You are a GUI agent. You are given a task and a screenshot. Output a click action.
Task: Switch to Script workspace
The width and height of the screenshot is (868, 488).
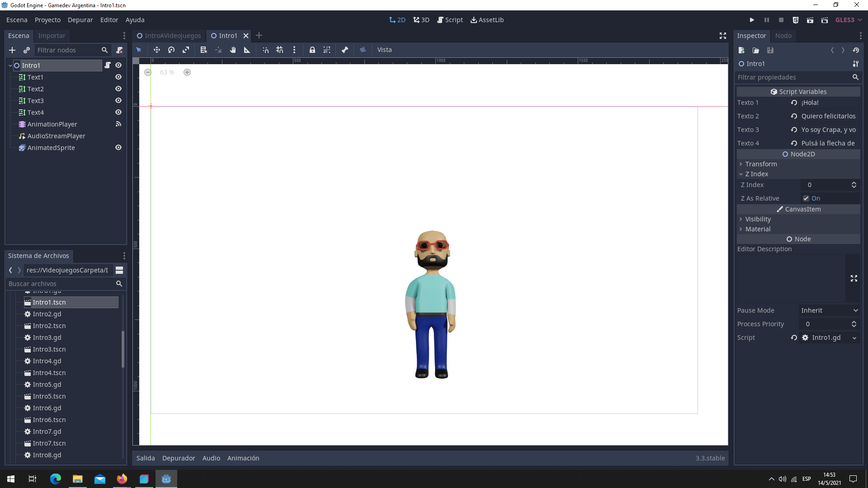450,20
